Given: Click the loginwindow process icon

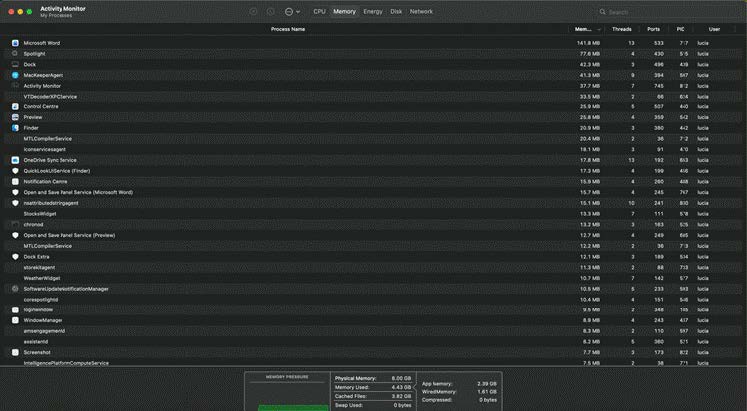Looking at the screenshot, I should point(15,310).
